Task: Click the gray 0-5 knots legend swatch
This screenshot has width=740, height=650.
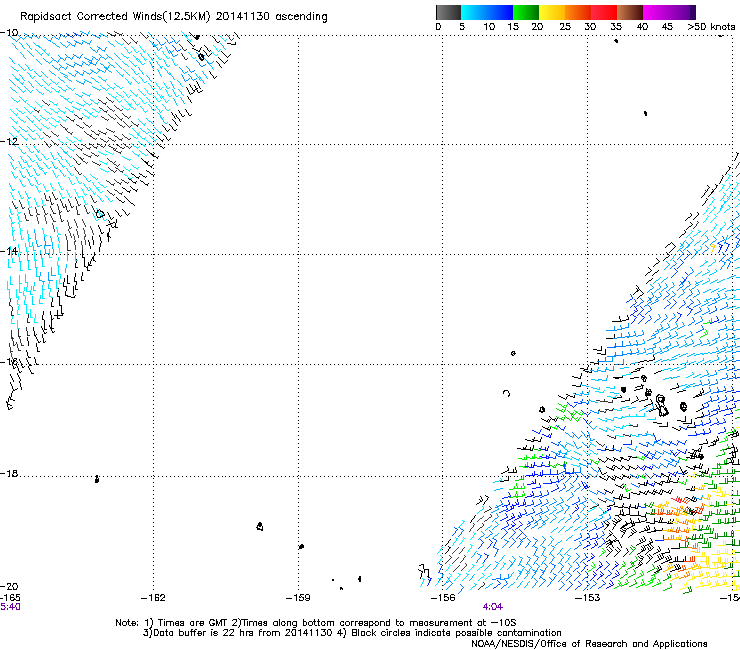Action: coord(448,12)
